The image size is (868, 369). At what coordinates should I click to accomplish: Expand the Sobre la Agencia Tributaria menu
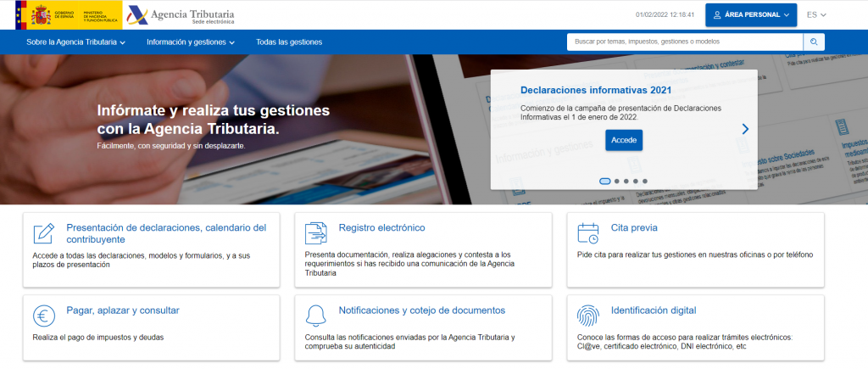75,42
